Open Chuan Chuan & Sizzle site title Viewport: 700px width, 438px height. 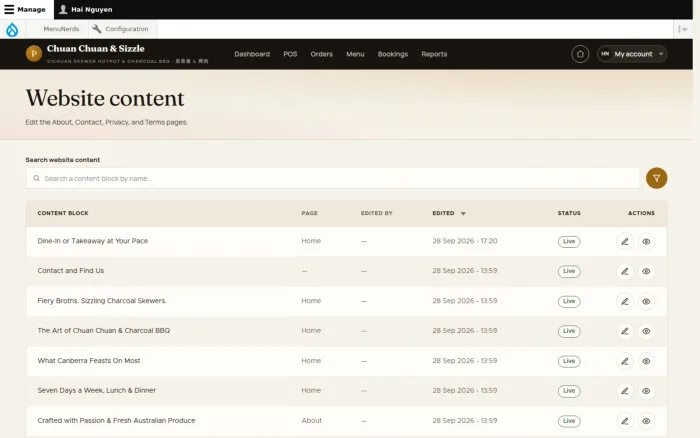coord(96,48)
